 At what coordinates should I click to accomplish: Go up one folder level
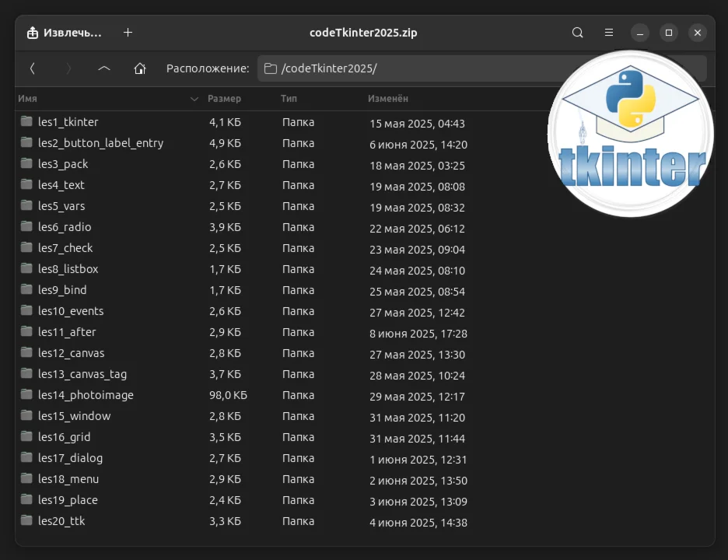coord(104,68)
